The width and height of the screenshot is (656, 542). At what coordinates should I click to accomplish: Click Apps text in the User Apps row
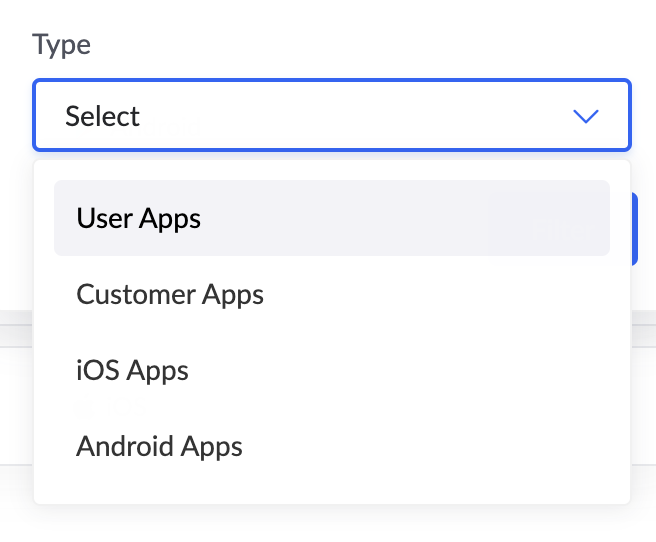pos(170,219)
